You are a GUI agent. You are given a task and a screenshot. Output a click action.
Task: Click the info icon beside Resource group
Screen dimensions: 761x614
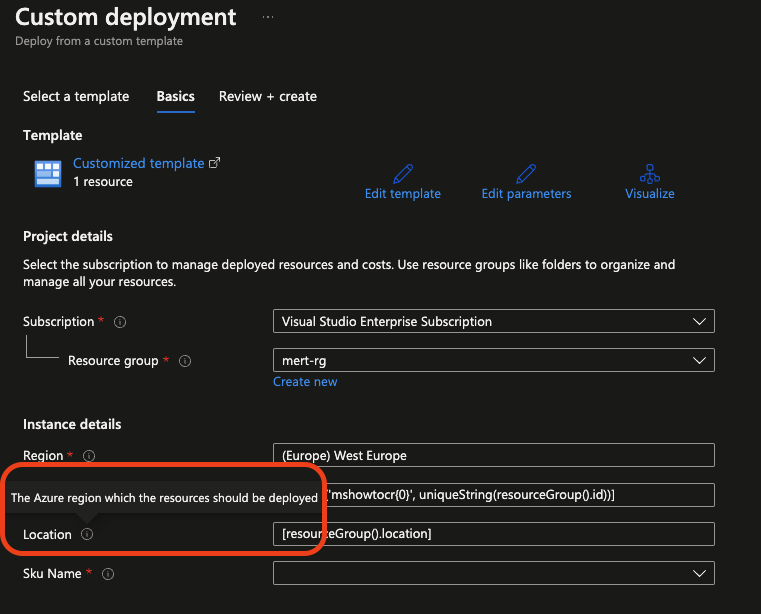point(184,361)
